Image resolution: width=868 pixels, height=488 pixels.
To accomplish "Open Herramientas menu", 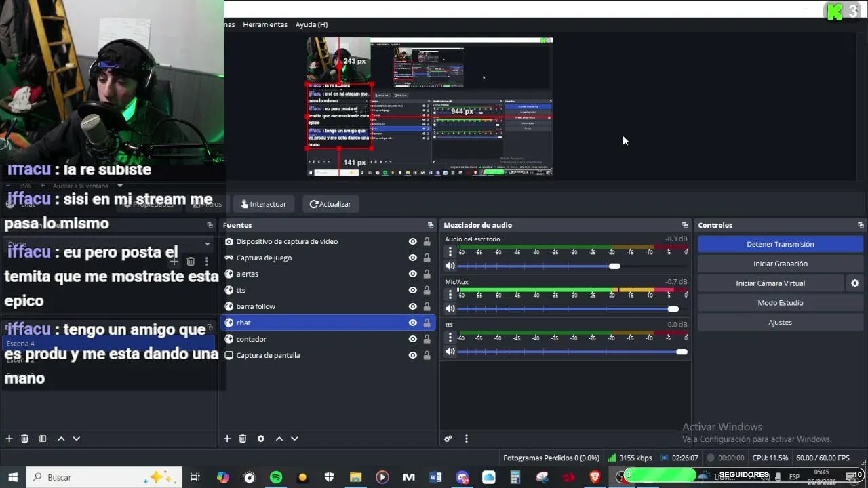I will pyautogui.click(x=265, y=24).
